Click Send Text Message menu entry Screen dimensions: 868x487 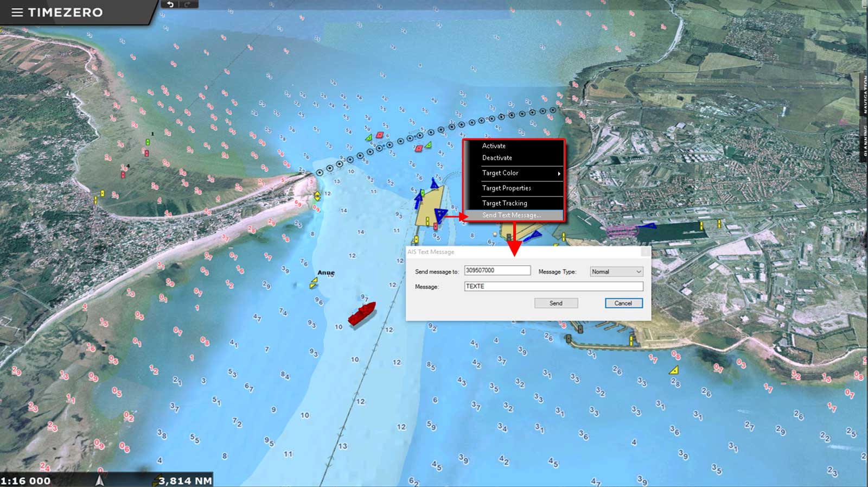(512, 216)
